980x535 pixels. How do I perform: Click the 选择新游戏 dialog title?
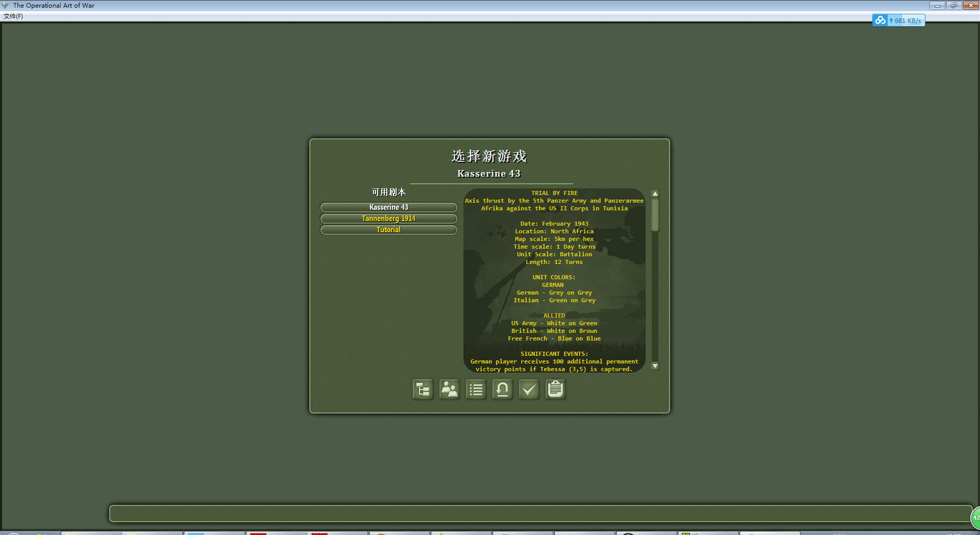pyautogui.click(x=489, y=156)
